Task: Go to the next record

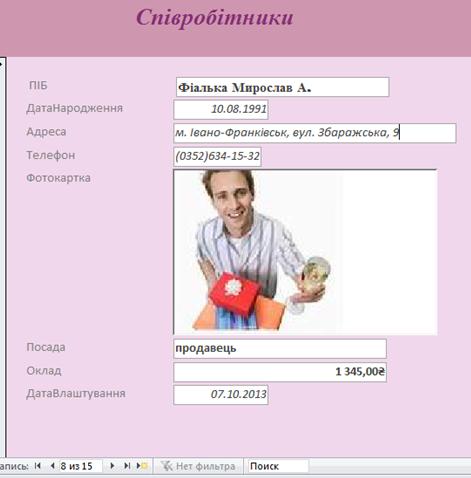Action: click(112, 466)
